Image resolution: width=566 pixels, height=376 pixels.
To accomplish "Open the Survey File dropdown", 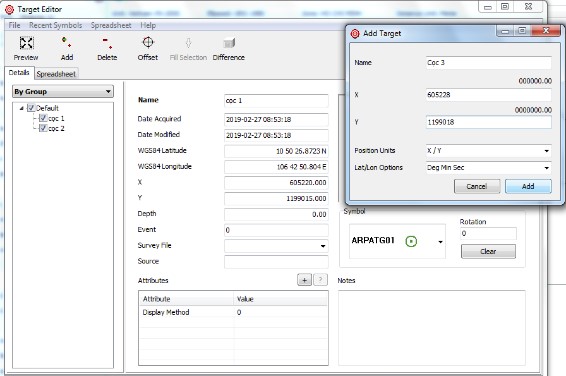I will coord(276,246).
